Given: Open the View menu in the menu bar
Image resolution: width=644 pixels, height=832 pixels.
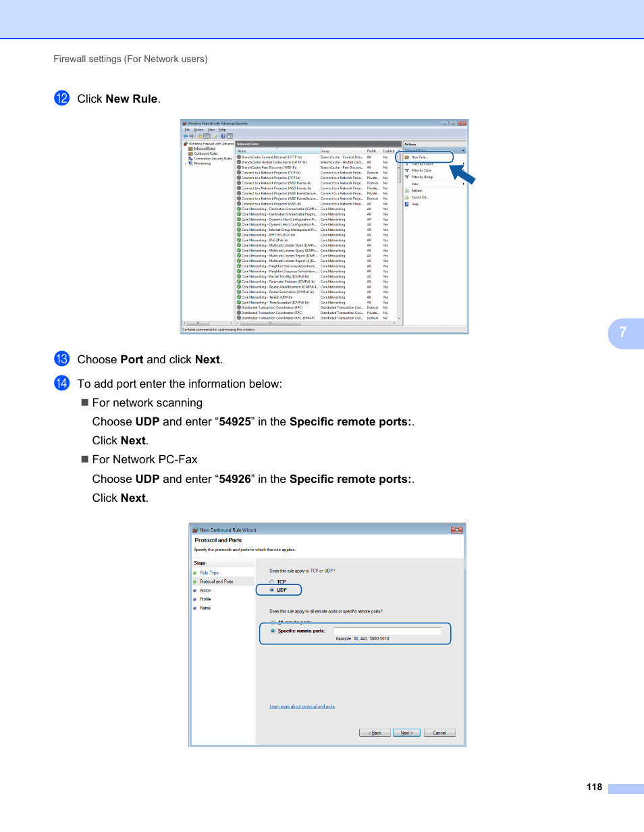Looking at the screenshot, I should (x=211, y=130).
